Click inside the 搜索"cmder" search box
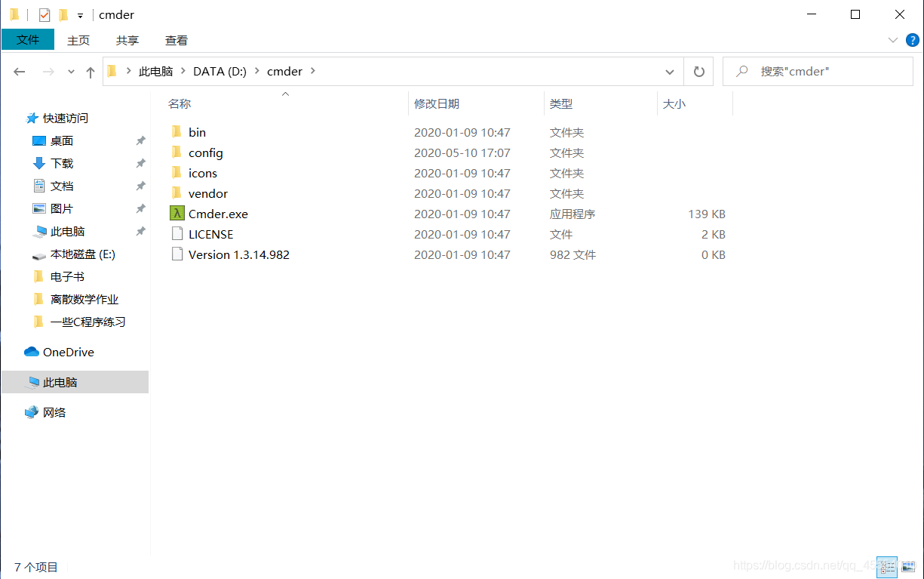Screen dimensions: 924x579 (818, 71)
